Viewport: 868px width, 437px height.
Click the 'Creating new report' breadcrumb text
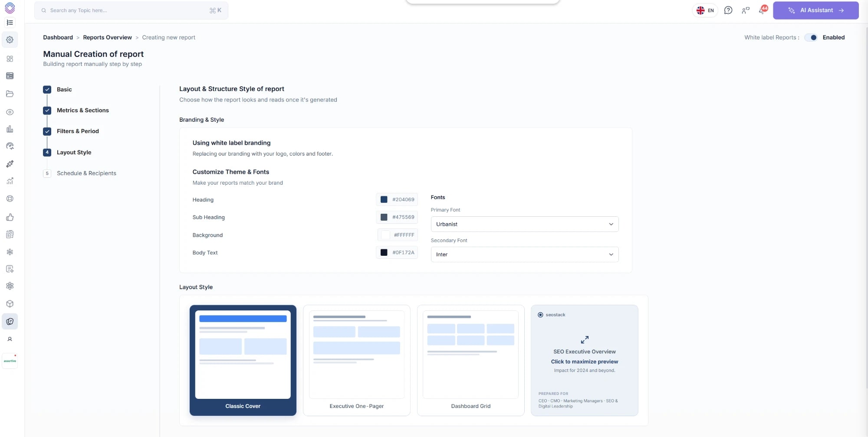(168, 37)
